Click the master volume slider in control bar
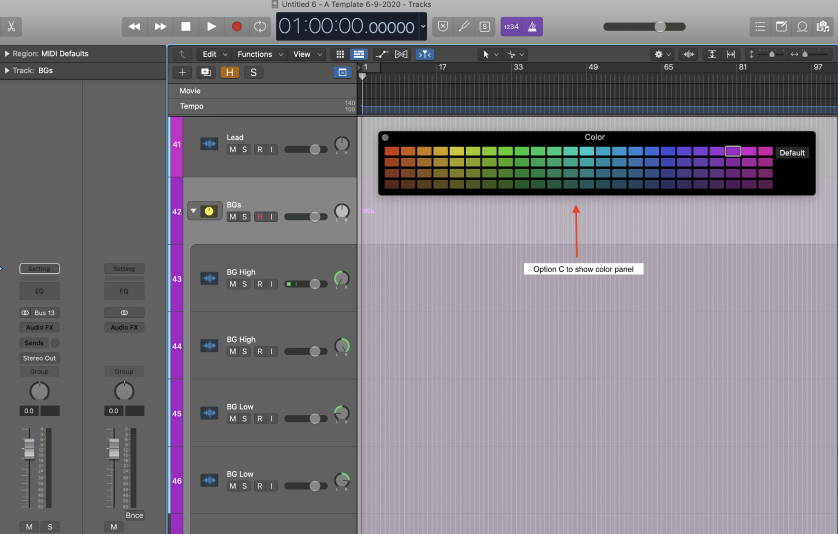This screenshot has height=534, width=838. 645,27
